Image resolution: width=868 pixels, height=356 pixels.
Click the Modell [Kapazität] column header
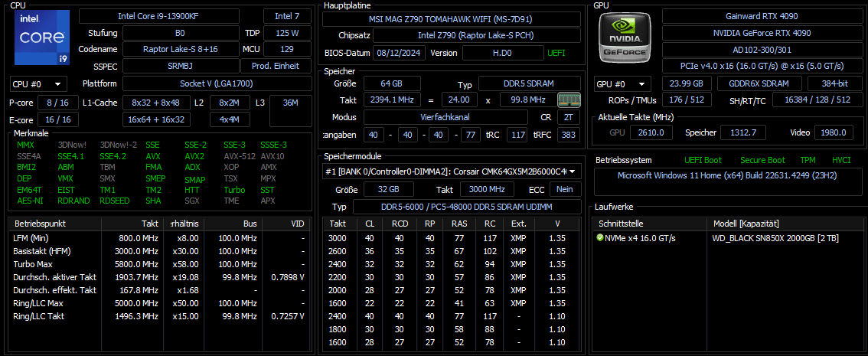784,224
